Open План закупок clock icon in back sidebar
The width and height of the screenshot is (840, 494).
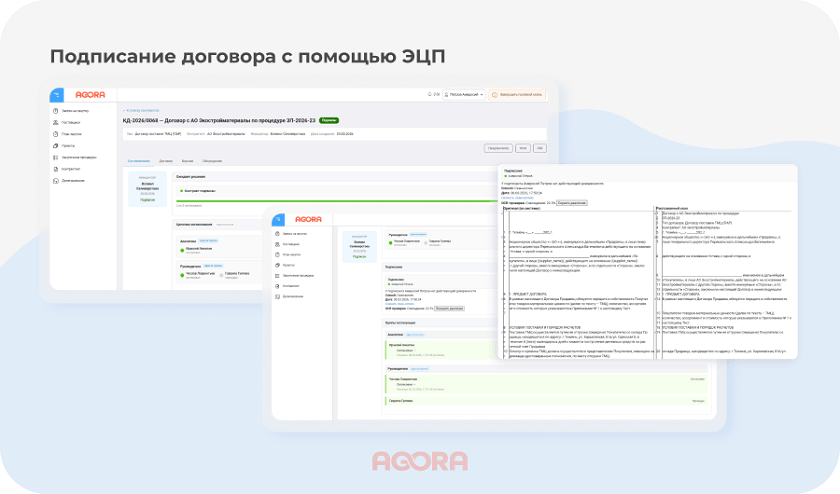click(x=56, y=134)
